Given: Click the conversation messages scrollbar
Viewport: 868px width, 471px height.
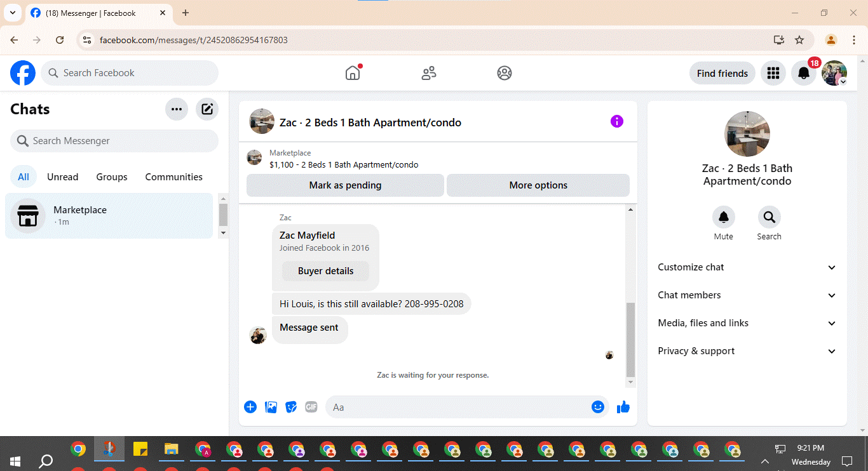Looking at the screenshot, I should (630, 340).
